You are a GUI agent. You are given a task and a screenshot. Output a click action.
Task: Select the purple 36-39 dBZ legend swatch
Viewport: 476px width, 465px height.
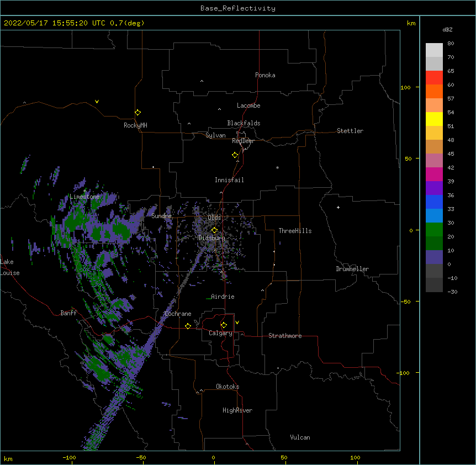click(x=434, y=188)
